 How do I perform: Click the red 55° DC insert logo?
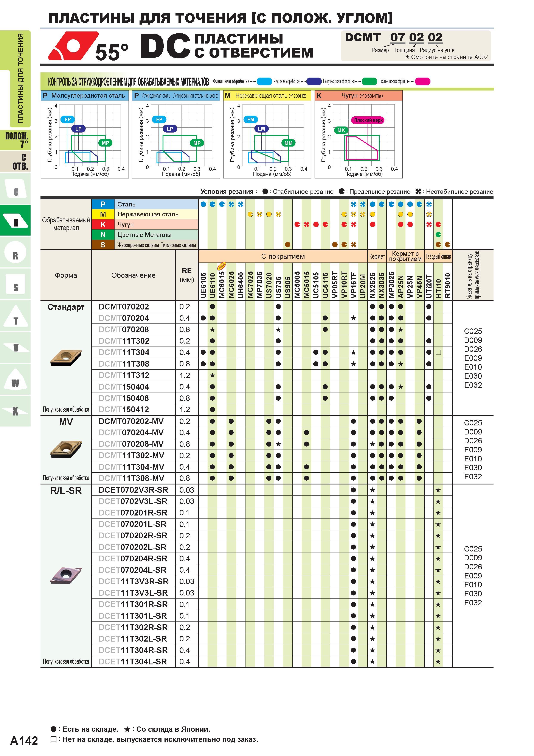(73, 46)
